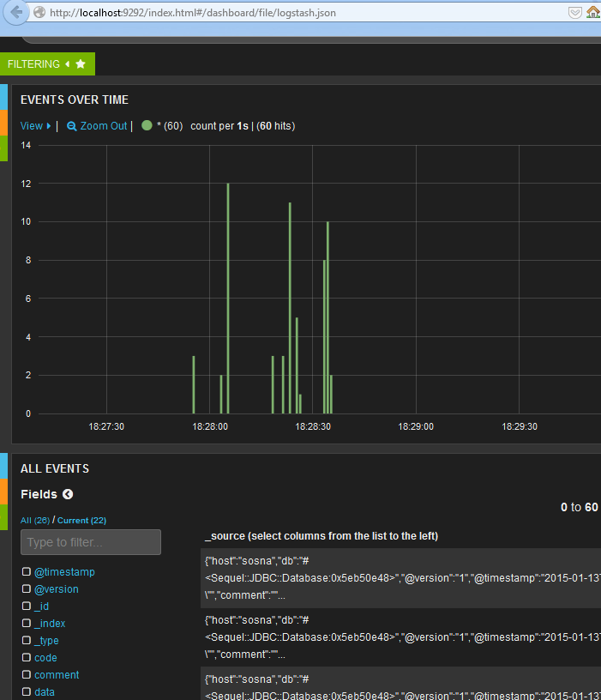Click the green query color dot
Viewport: 601px width, 700px height.
147,125
